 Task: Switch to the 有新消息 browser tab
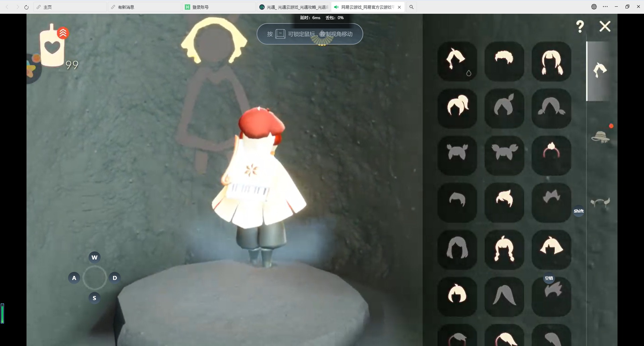pyautogui.click(x=144, y=7)
